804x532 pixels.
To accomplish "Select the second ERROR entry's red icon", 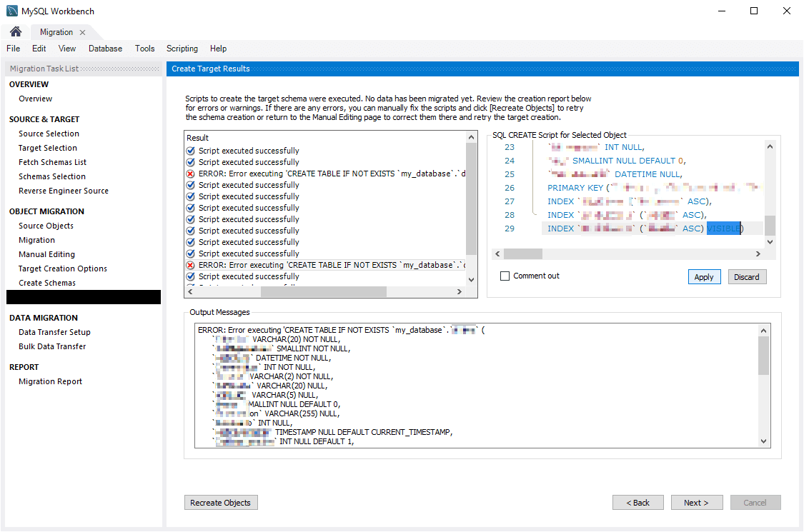I will pyautogui.click(x=190, y=265).
